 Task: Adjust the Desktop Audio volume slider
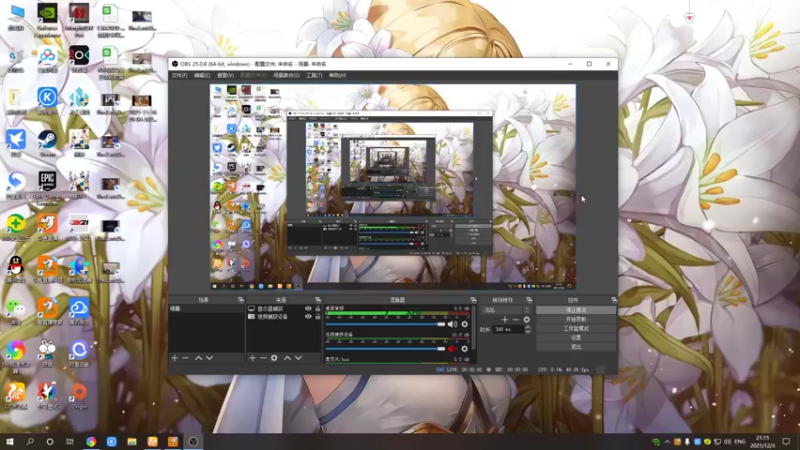[385, 324]
